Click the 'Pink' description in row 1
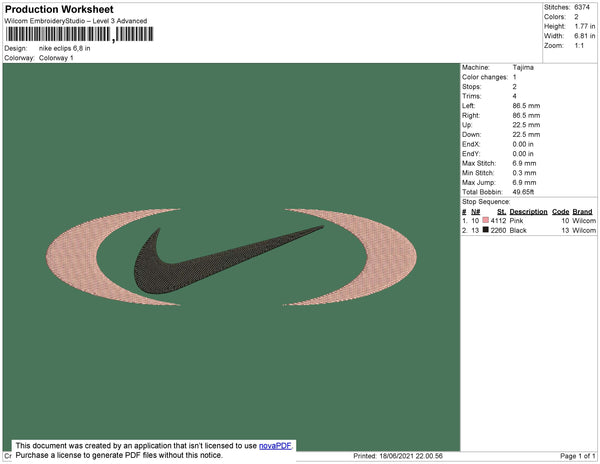600x464 pixels. pyautogui.click(x=516, y=221)
